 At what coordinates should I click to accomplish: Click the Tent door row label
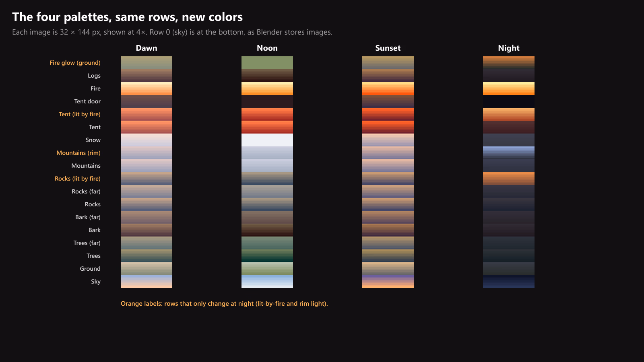(87, 101)
